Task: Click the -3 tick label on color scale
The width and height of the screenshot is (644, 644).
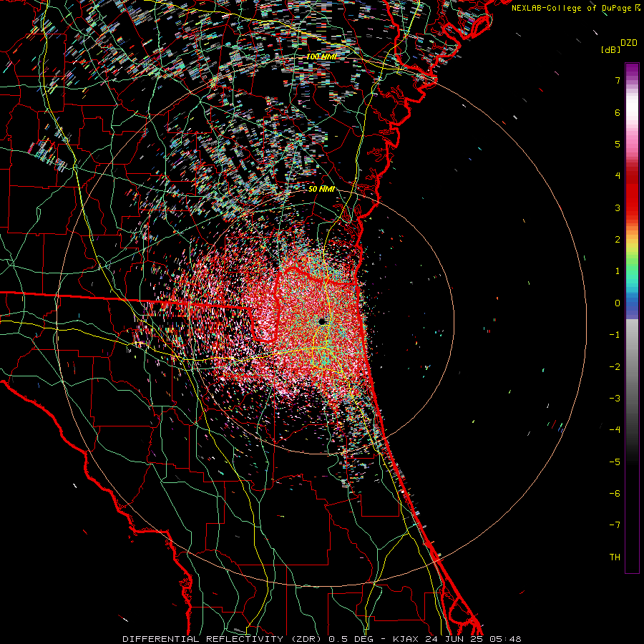Action: click(x=615, y=398)
